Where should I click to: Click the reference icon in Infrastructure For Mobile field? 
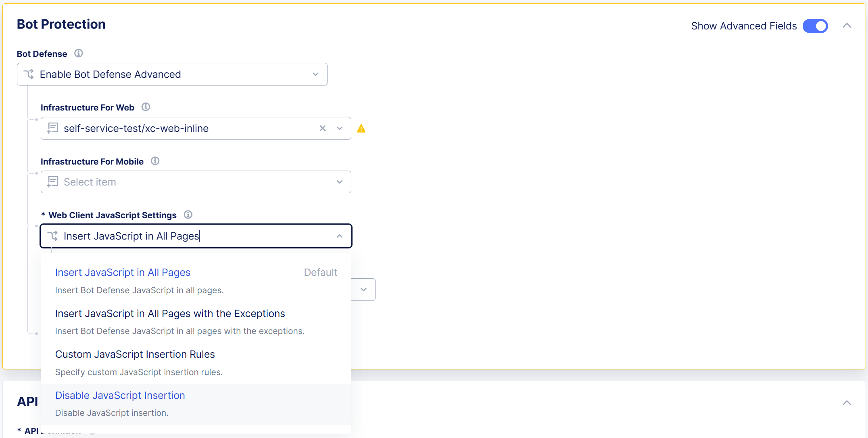click(52, 181)
